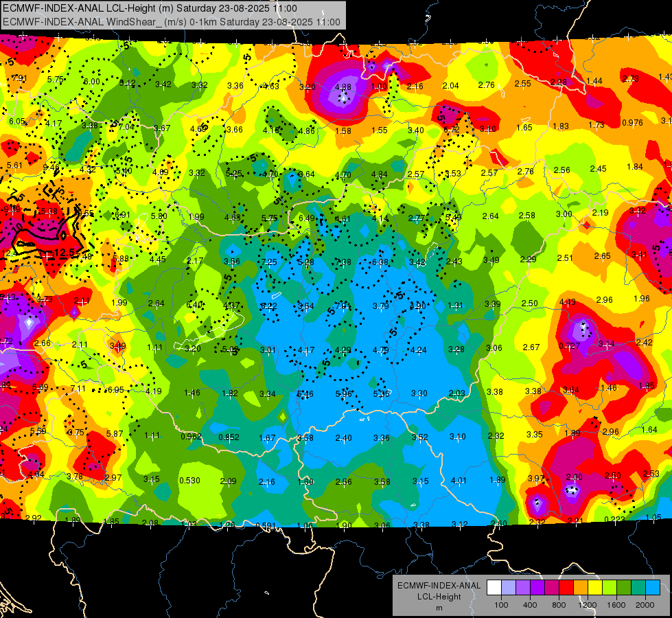Click the wind shear value 6.00
Image resolution: width=672 pixels, height=618 pixels.
92,82
